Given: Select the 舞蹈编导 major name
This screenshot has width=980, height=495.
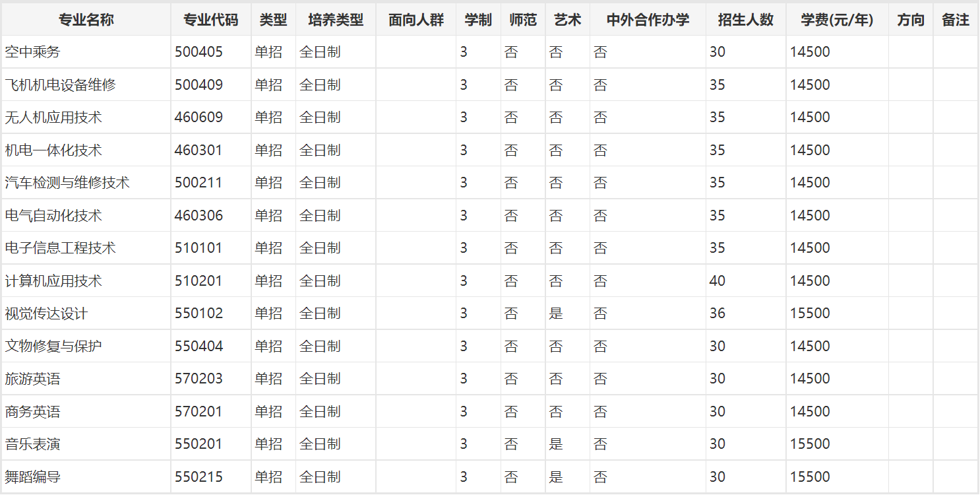Looking at the screenshot, I should pyautogui.click(x=32, y=477).
